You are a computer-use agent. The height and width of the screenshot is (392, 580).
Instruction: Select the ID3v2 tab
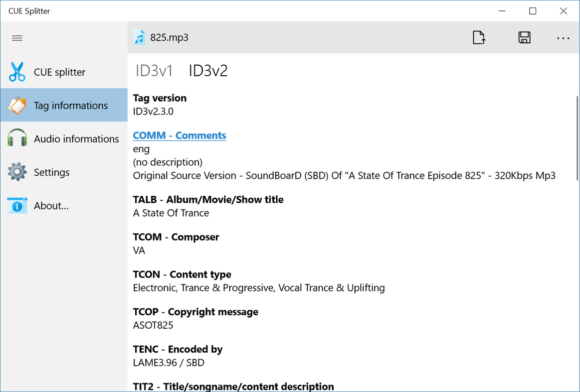click(207, 70)
